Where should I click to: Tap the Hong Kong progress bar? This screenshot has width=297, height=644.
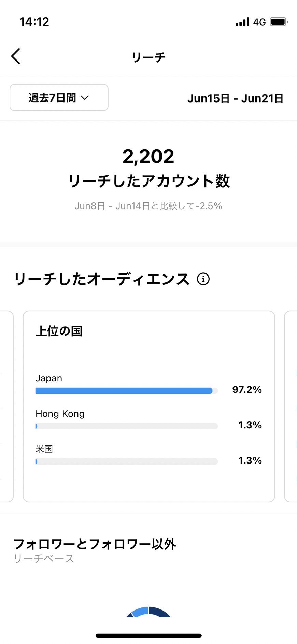click(x=127, y=426)
